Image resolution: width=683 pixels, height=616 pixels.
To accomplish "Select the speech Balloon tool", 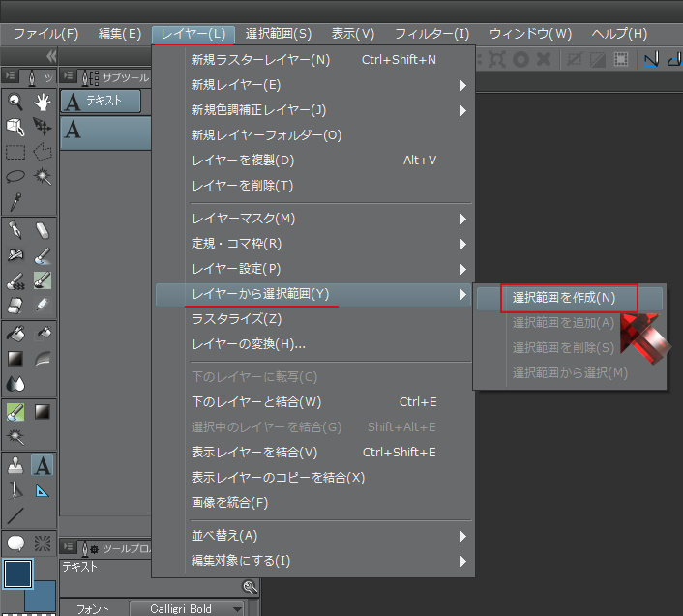I will click(x=15, y=543).
